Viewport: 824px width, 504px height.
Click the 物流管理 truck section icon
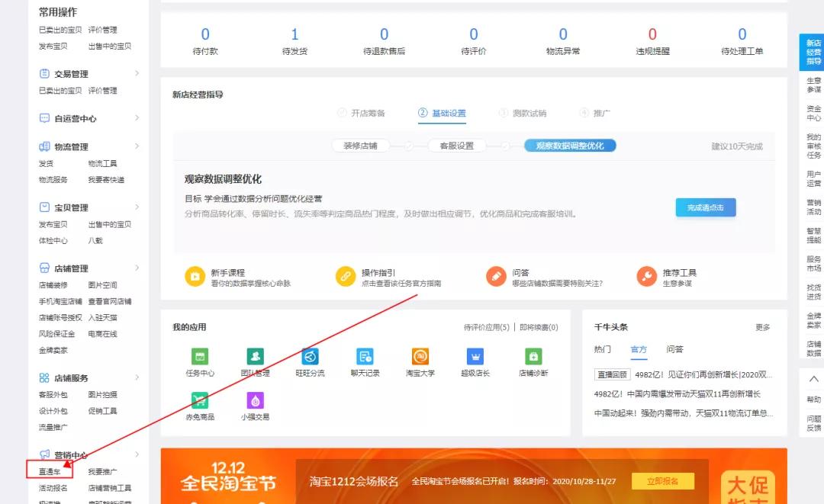pyautogui.click(x=45, y=146)
